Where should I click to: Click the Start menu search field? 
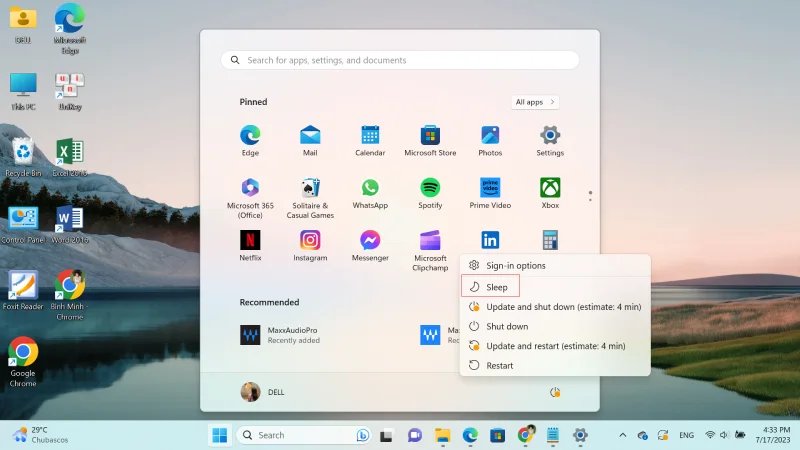click(x=400, y=60)
